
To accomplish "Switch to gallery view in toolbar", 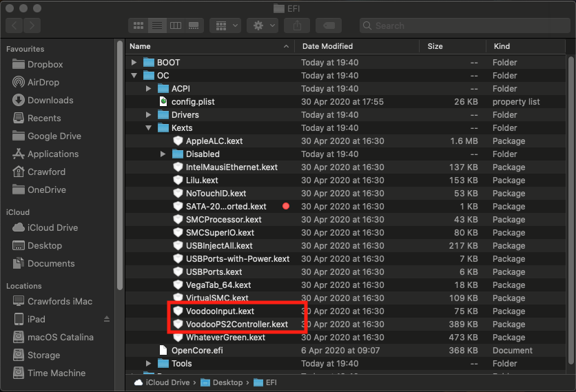I will (x=194, y=25).
